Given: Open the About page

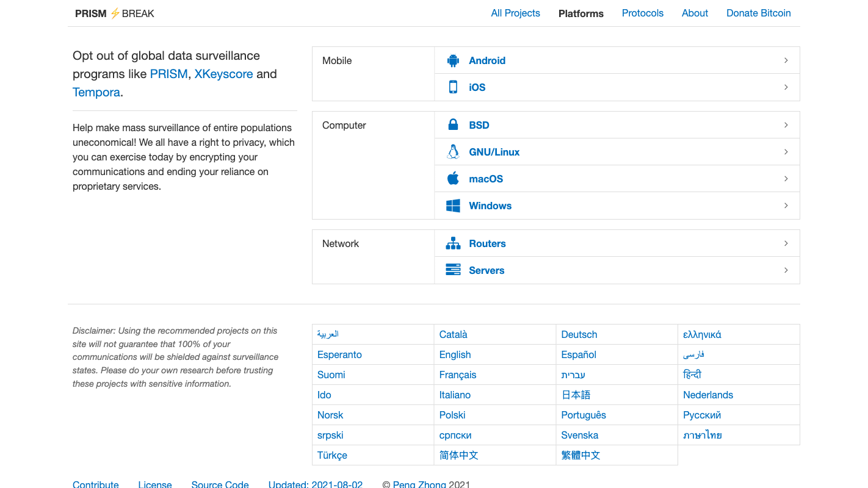Looking at the screenshot, I should [695, 13].
